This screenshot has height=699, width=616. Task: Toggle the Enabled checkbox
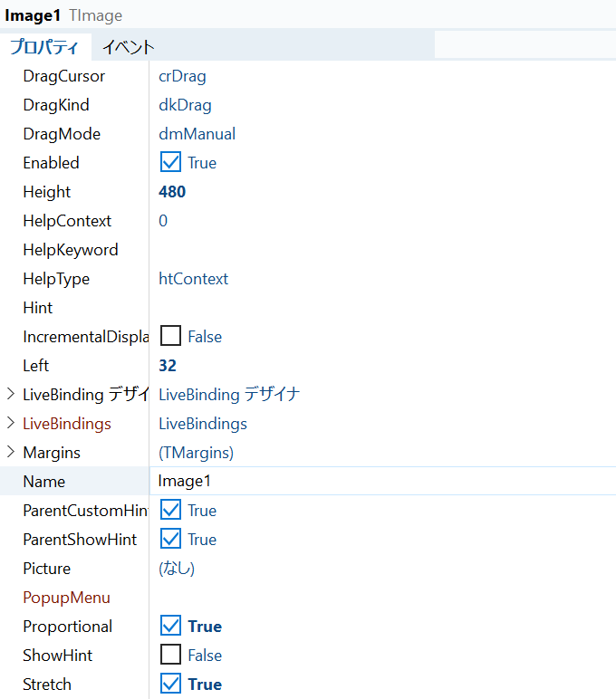(170, 163)
